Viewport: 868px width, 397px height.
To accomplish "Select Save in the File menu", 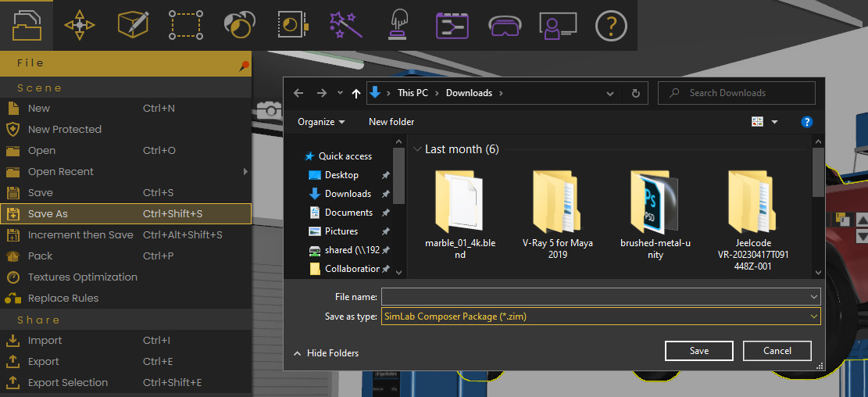I will (x=126, y=193).
